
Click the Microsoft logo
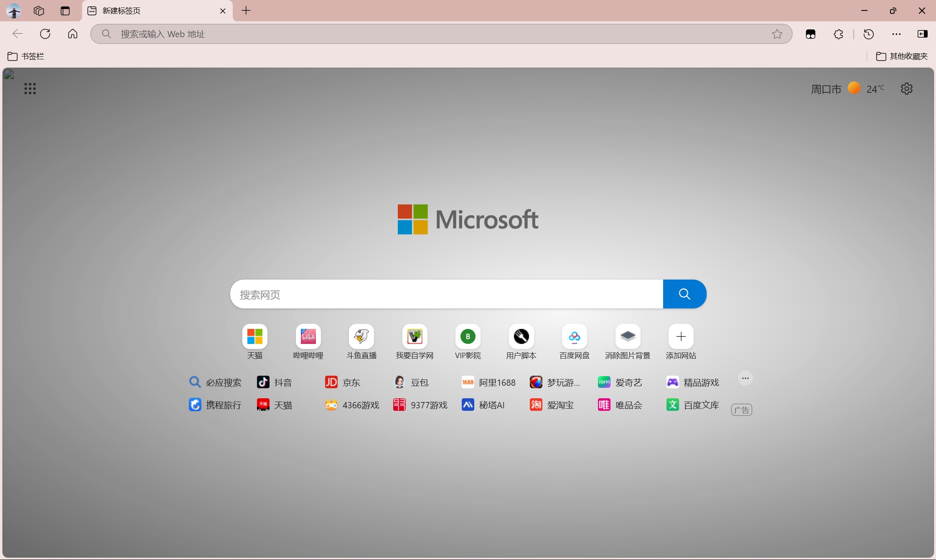[x=468, y=219]
